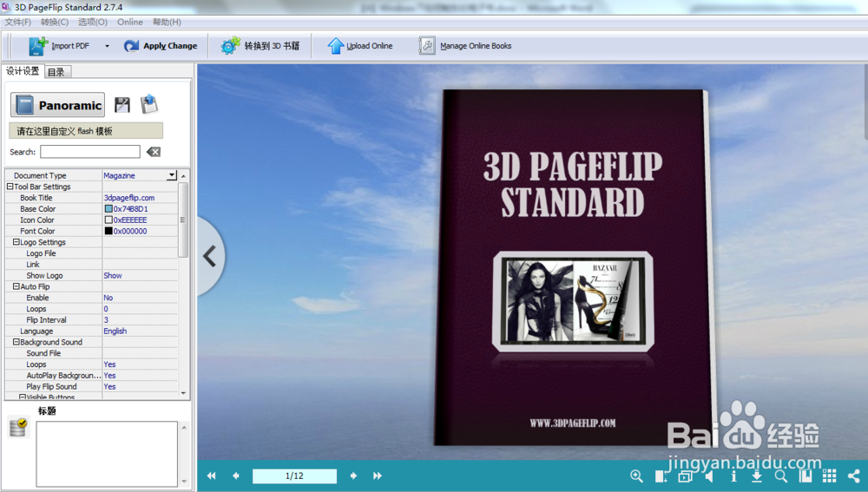This screenshot has width=868, height=492.
Task: Click the settings Search input field
Action: 89,152
